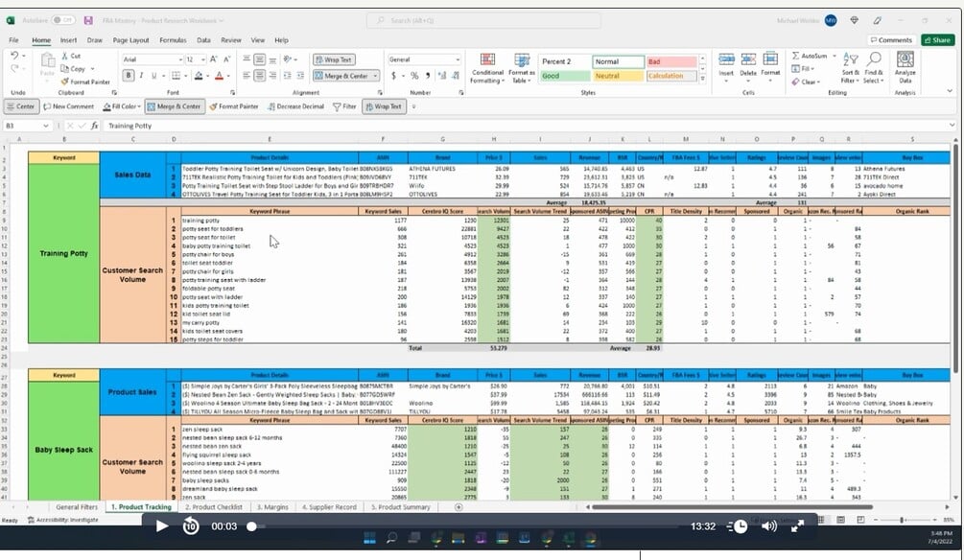The width and height of the screenshot is (964, 560).
Task: Expand the cell styles gallery More arrow
Action: tap(703, 79)
